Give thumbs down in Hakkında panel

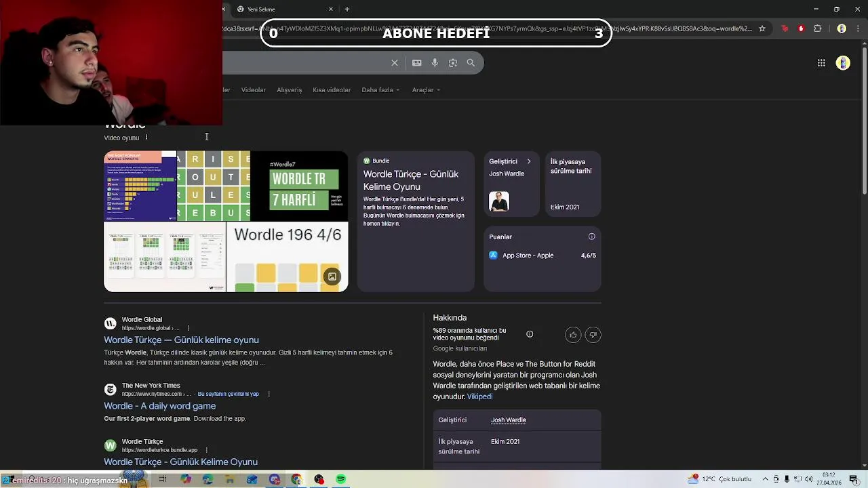click(593, 334)
